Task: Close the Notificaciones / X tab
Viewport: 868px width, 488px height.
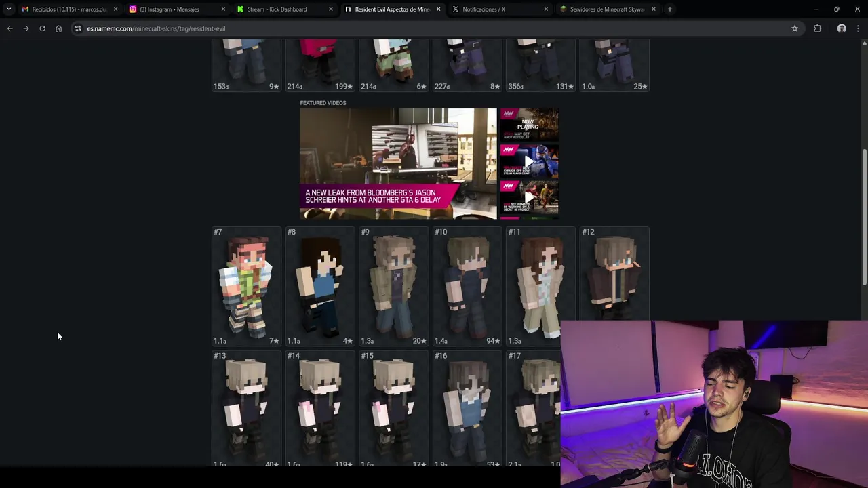Action: point(546,9)
